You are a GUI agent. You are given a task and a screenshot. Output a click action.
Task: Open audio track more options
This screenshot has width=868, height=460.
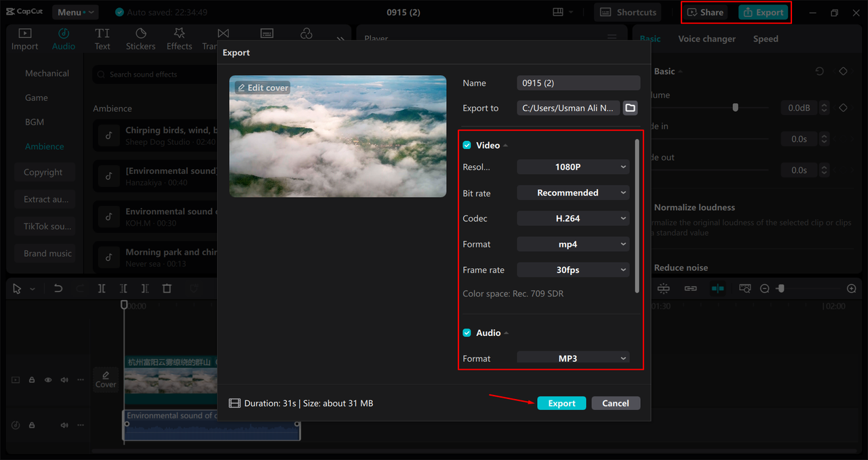tap(81, 425)
